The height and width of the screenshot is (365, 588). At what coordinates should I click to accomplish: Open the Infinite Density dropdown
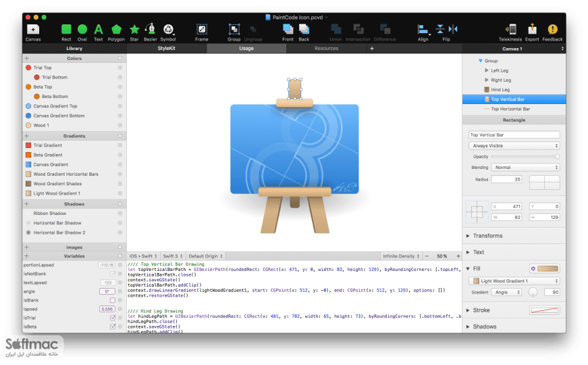(401, 256)
